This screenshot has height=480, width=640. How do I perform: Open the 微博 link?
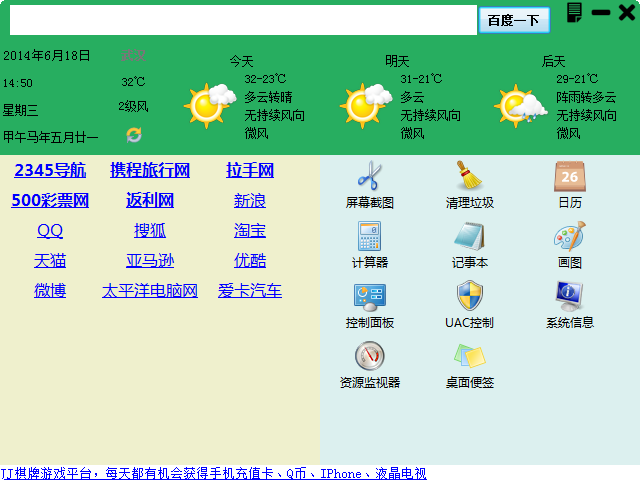click(x=50, y=291)
